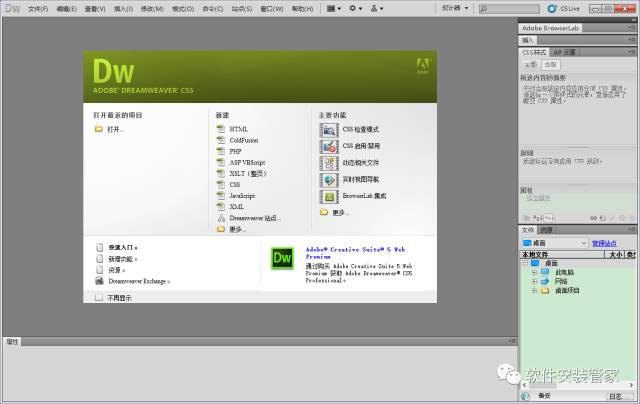Click the 实时视图导航 feature icon
Image resolution: width=640 pixels, height=404 pixels.
(329, 180)
